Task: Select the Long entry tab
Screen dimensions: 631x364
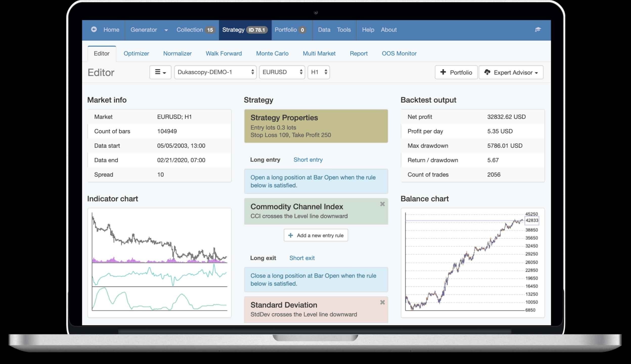Action: 265,160
